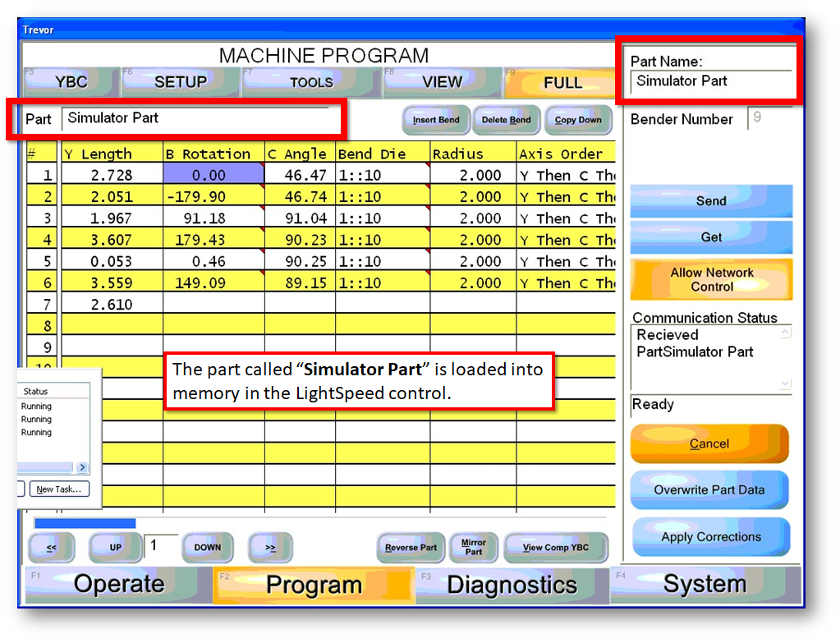
Task: Jump to first row with << button
Action: (51, 548)
